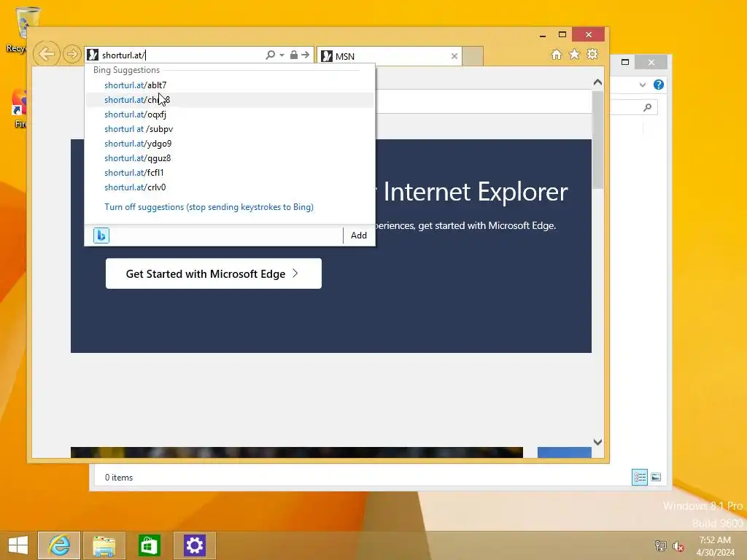Open PC Settings gear on taskbar
747x560 pixels.
(x=194, y=545)
